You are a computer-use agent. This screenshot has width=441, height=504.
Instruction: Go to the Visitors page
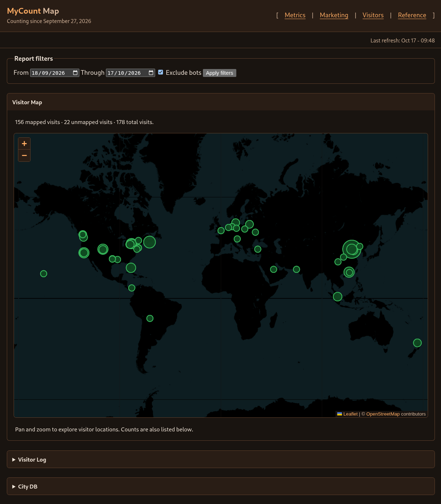point(373,15)
